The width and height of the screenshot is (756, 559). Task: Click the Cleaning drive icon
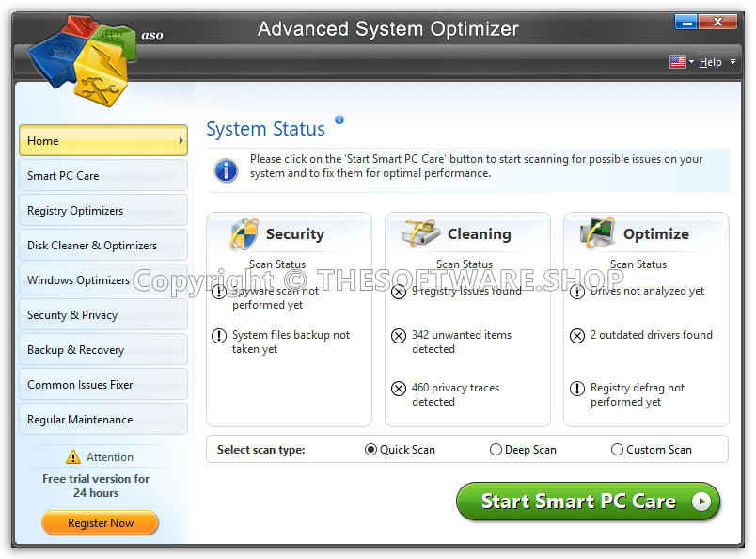pyautogui.click(x=422, y=233)
